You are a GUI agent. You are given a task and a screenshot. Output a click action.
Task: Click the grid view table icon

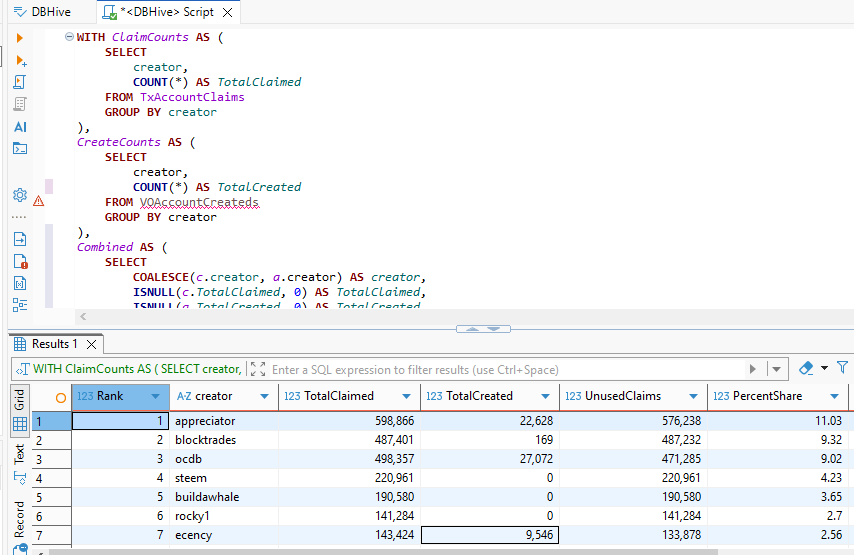20,424
